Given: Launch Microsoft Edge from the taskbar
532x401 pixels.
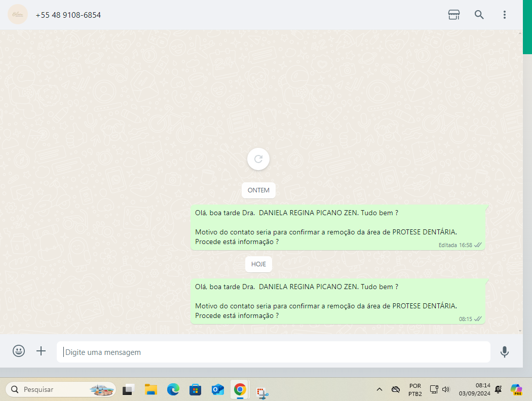Looking at the screenshot, I should [x=173, y=390].
